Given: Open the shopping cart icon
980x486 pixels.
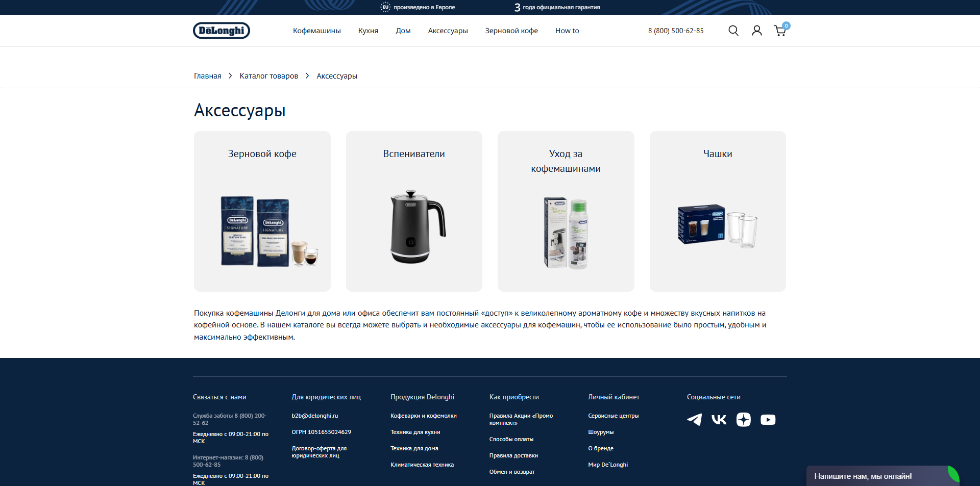Looking at the screenshot, I should pyautogui.click(x=779, y=31).
